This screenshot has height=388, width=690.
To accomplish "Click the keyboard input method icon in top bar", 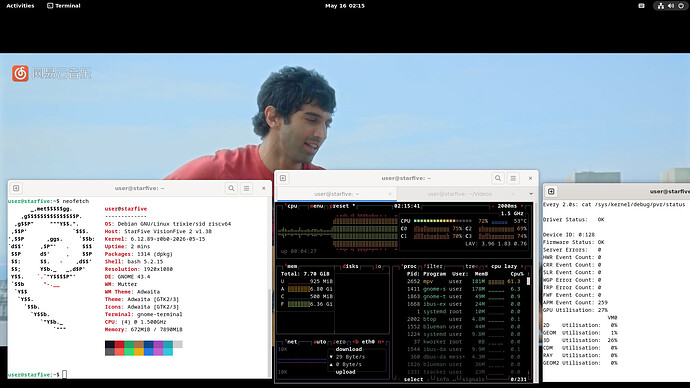I will (x=641, y=6).
